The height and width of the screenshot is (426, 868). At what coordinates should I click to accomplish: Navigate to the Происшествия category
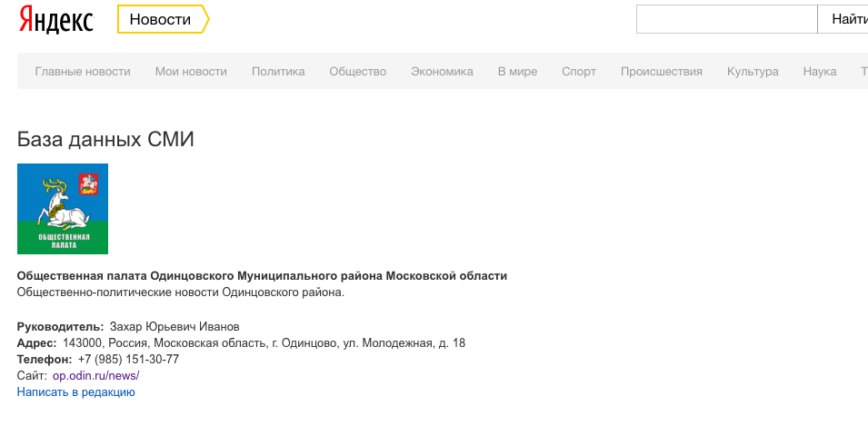click(x=661, y=72)
